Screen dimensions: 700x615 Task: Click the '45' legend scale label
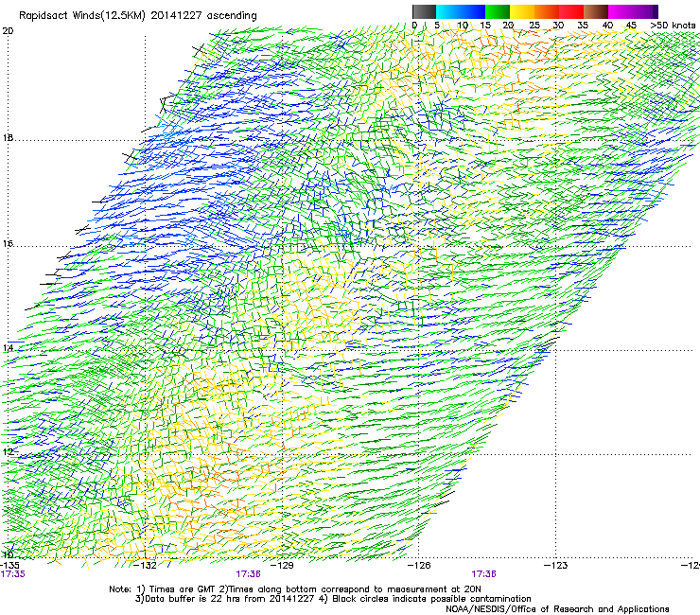click(631, 26)
